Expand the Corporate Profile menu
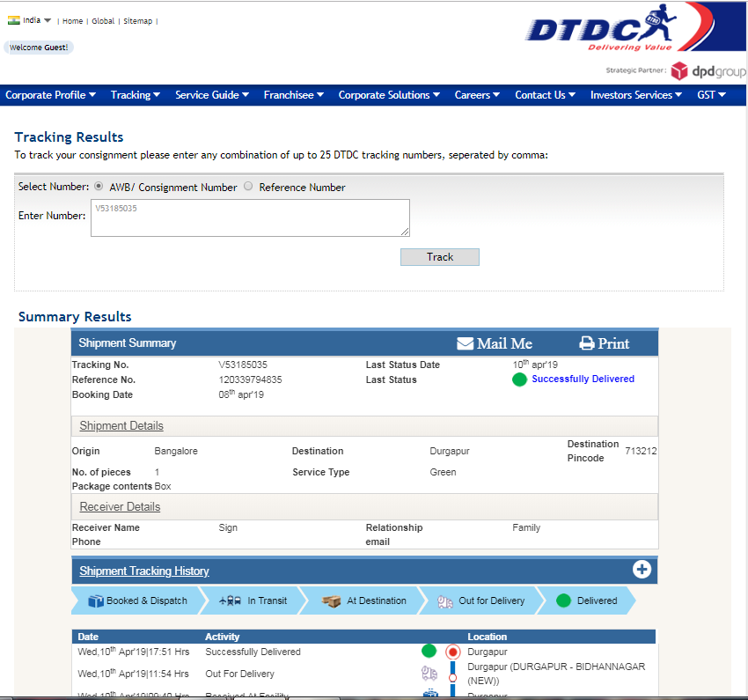This screenshot has height=700, width=748. (x=50, y=95)
